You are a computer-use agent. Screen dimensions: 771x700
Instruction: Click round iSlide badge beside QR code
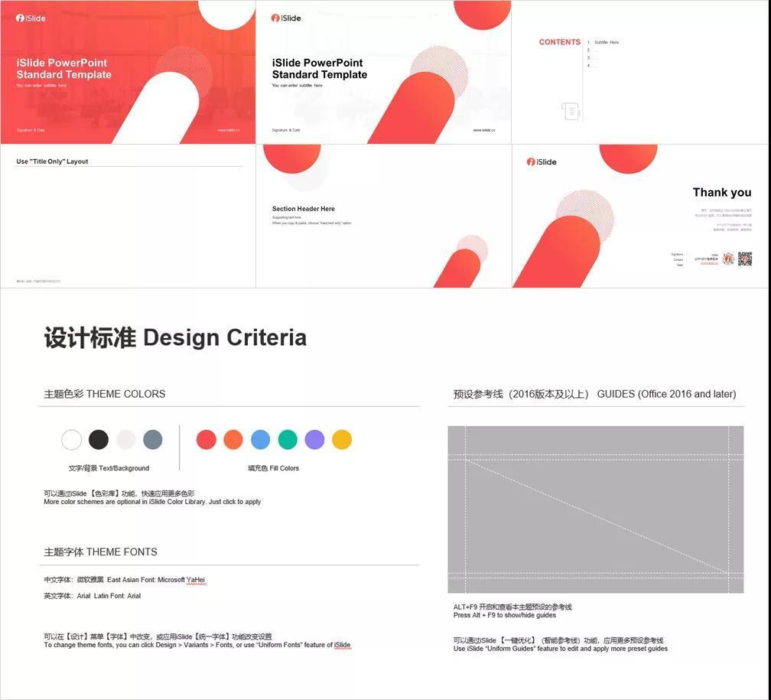click(x=728, y=259)
